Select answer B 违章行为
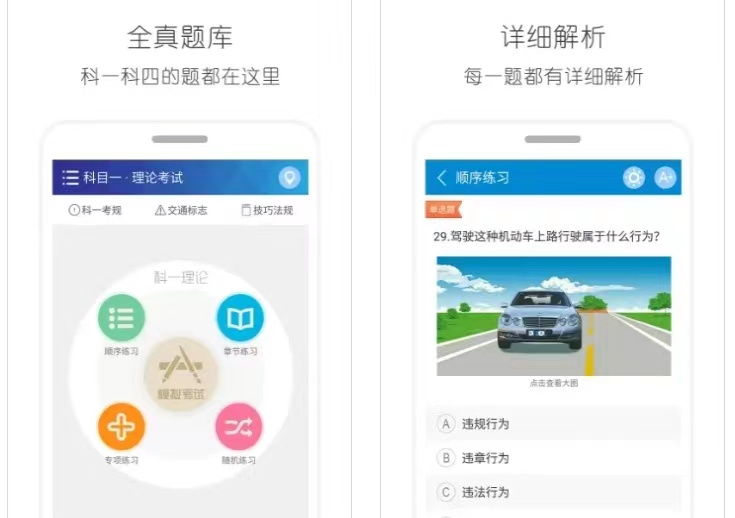 point(553,458)
